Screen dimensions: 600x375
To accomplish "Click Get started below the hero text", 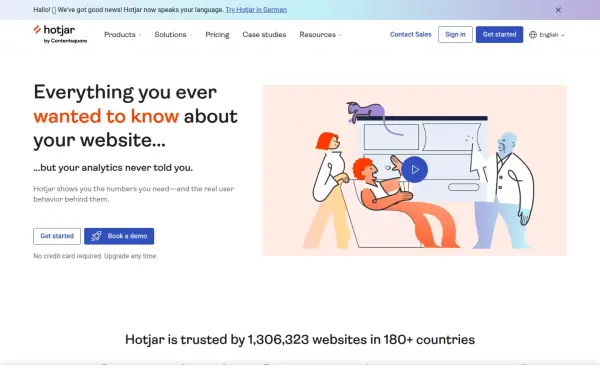I will click(x=57, y=236).
